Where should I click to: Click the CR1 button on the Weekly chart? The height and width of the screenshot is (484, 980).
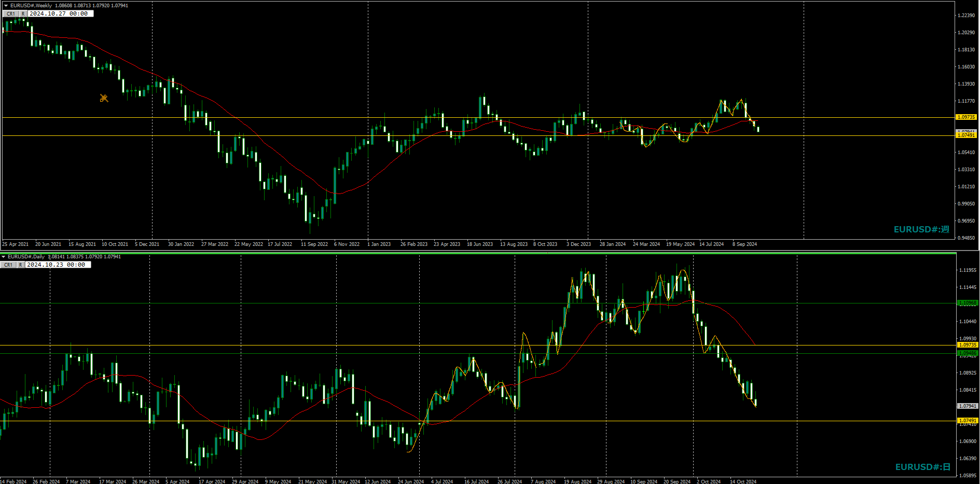[x=11, y=14]
